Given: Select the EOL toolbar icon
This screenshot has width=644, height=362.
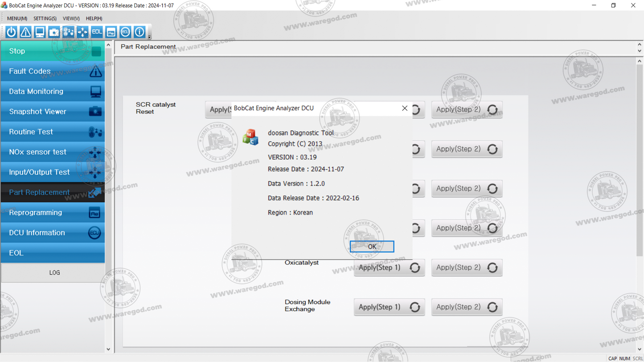Looking at the screenshot, I should point(97,32).
